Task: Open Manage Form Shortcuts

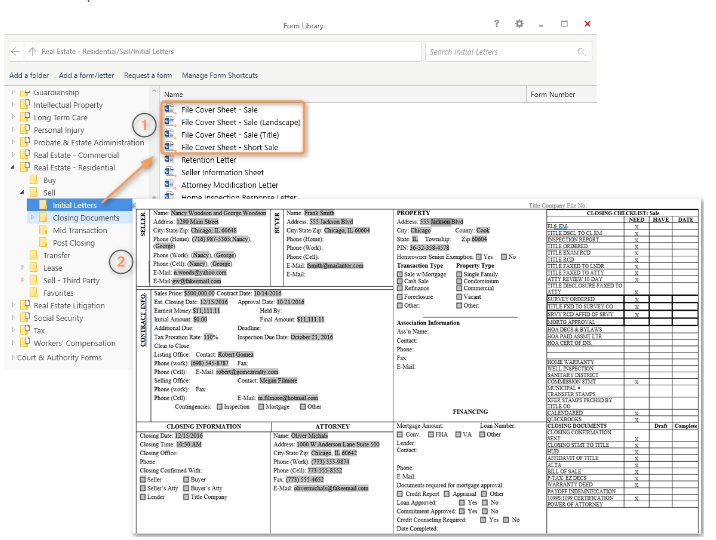Action: 220,75
